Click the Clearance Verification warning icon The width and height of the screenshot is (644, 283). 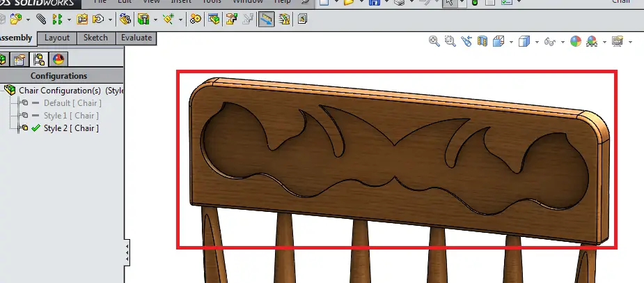coord(284,19)
